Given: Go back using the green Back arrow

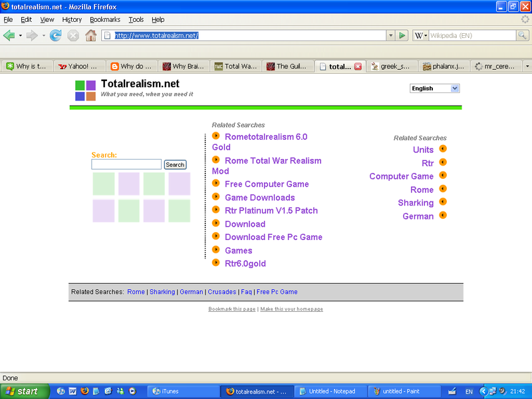Looking at the screenshot, I should 9,35.
